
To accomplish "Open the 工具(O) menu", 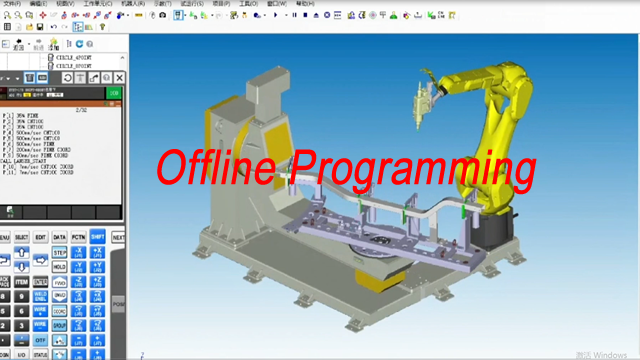I will tap(249, 4).
